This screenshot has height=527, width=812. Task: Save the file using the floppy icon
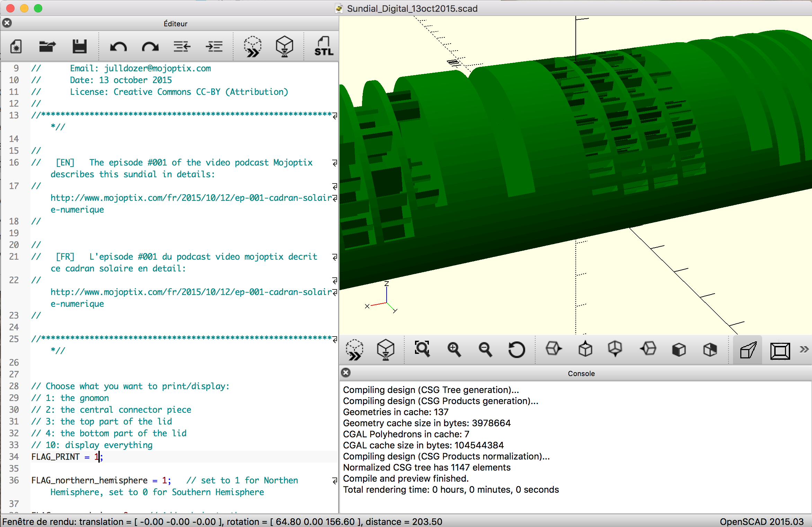pos(79,46)
